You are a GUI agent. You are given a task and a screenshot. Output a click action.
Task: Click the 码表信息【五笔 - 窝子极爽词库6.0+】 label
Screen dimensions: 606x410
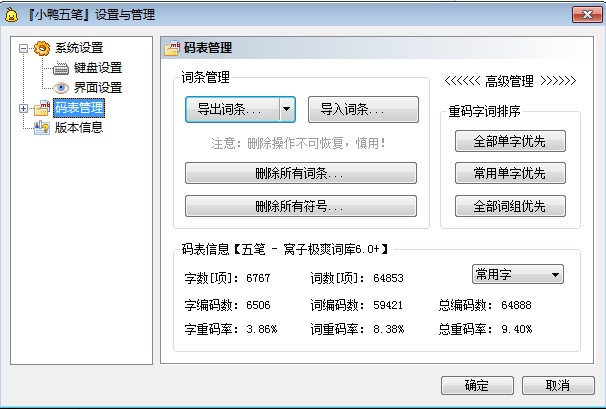pyautogui.click(x=285, y=249)
